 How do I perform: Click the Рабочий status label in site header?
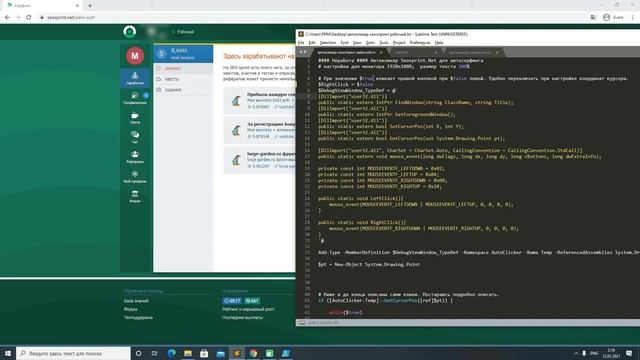[x=183, y=31]
